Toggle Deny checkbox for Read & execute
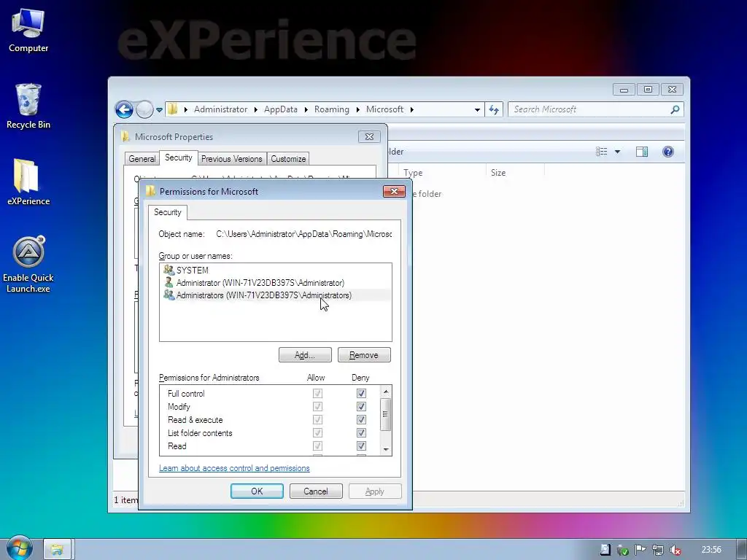 pos(361,419)
